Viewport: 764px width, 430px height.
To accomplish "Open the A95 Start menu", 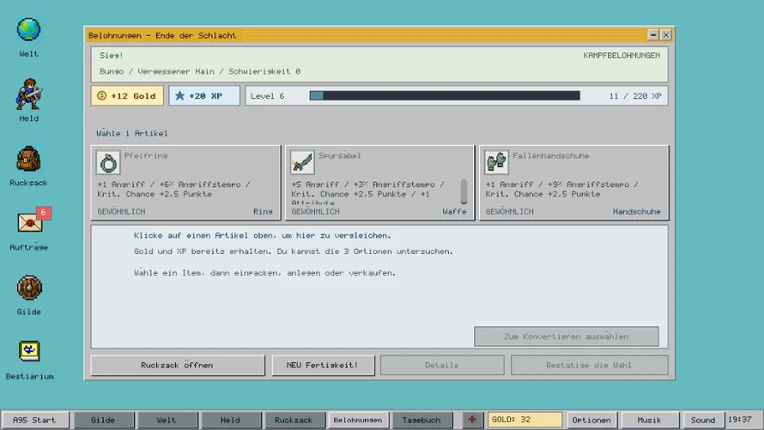I will (35, 420).
